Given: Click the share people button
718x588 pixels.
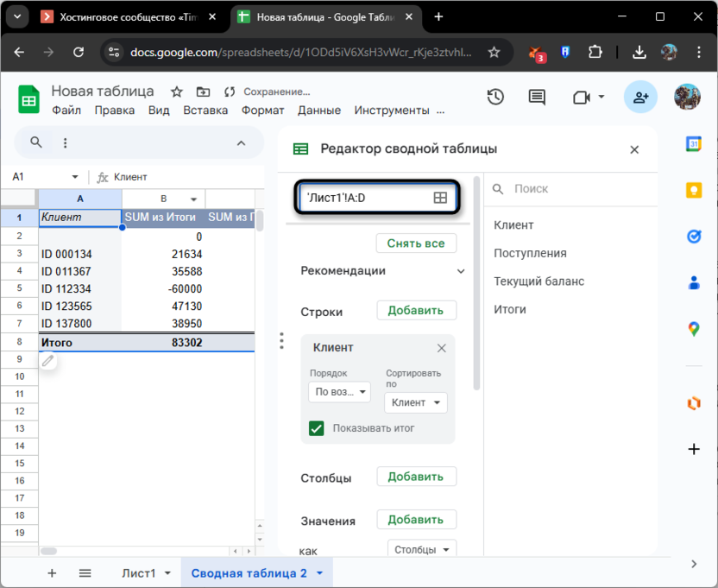Looking at the screenshot, I should click(x=640, y=98).
